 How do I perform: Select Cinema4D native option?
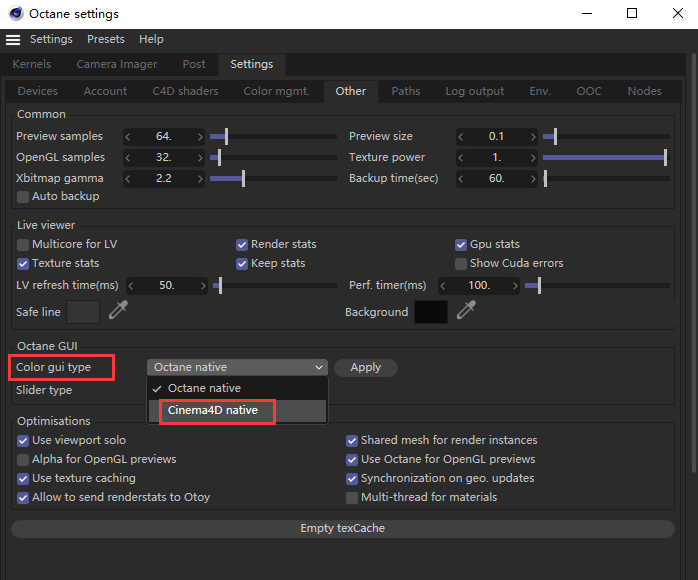(237, 410)
